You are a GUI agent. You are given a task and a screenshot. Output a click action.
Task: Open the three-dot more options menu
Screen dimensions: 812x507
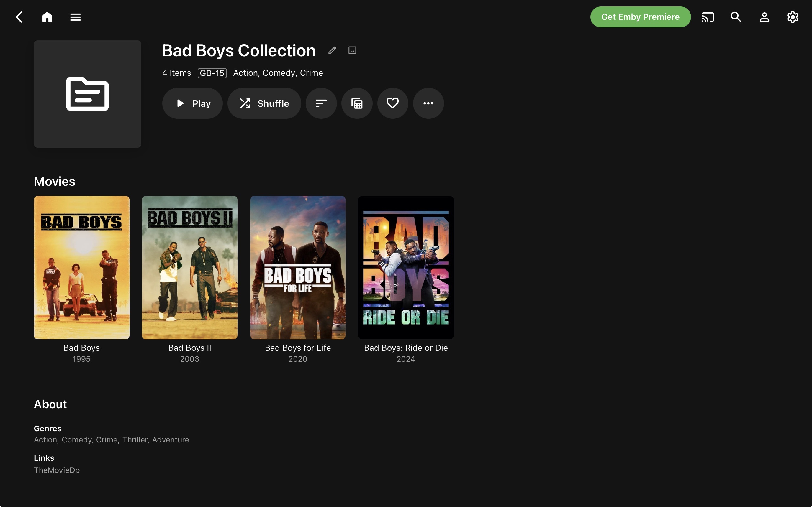point(428,103)
